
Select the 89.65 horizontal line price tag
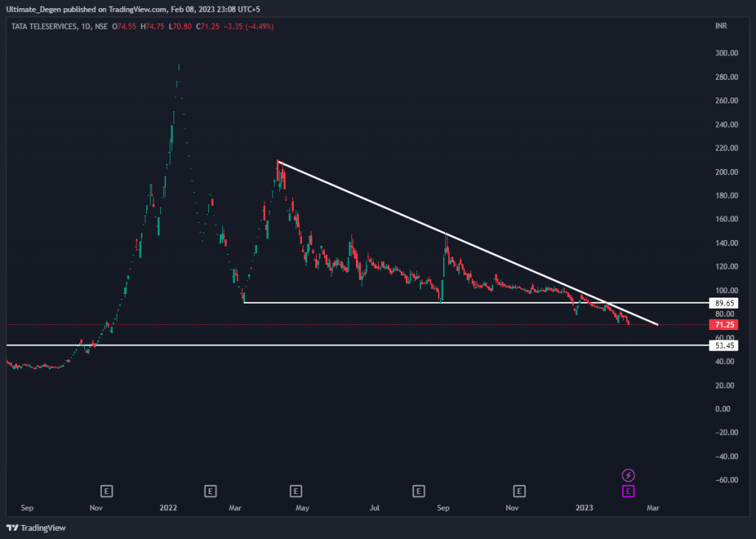(x=724, y=303)
